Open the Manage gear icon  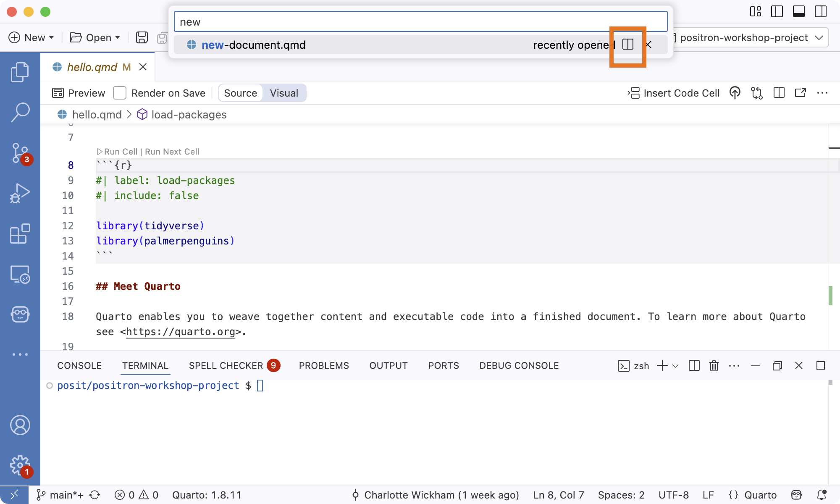click(20, 466)
